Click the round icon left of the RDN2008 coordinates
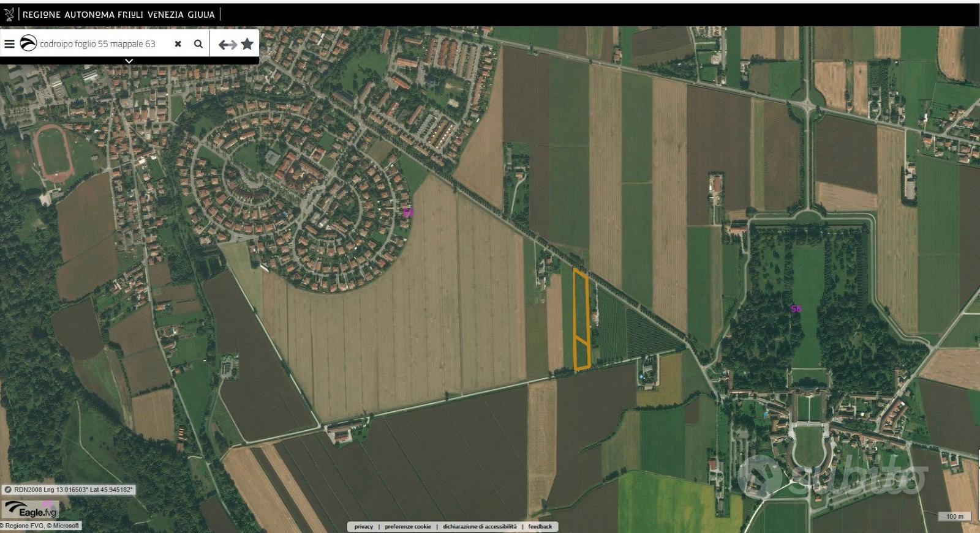Image resolution: width=980 pixels, height=533 pixels. pos(7,490)
